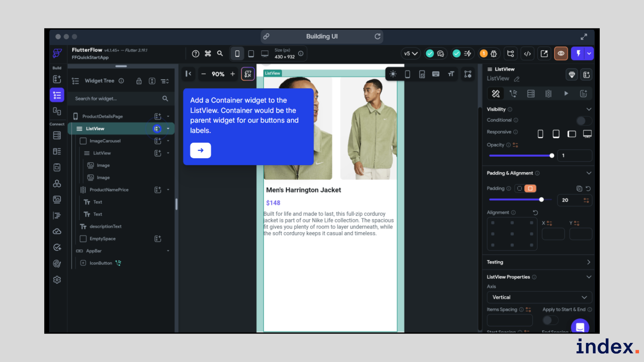Switch to the Actions tab in properties panel
The width and height of the screenshot is (644, 362).
coord(513,94)
